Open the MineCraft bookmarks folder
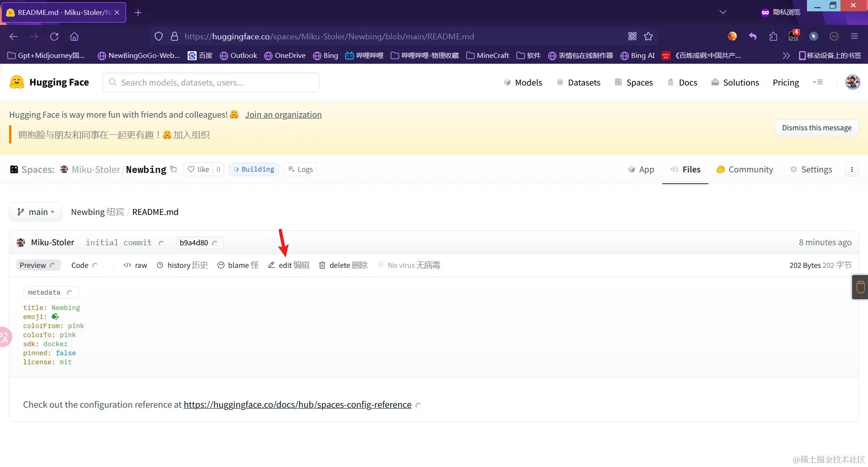The image size is (868, 467). [x=487, y=56]
